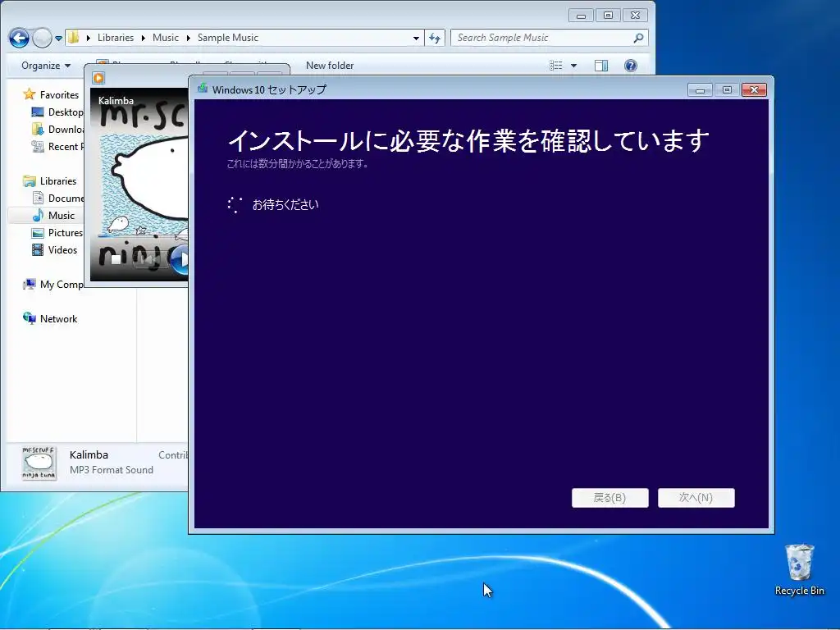Go back using Explorer's blue back arrow
The height and width of the screenshot is (630, 840).
click(19, 38)
